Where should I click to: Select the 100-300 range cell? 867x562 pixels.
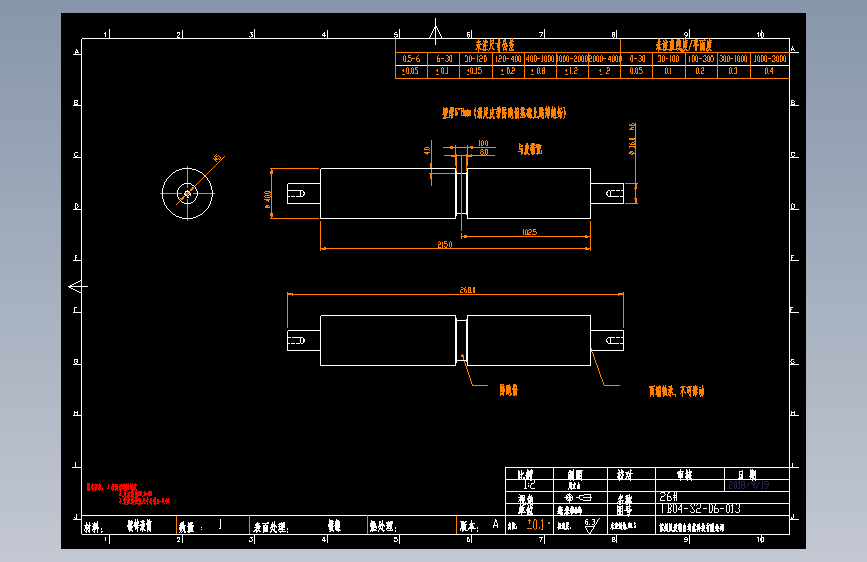click(x=701, y=59)
